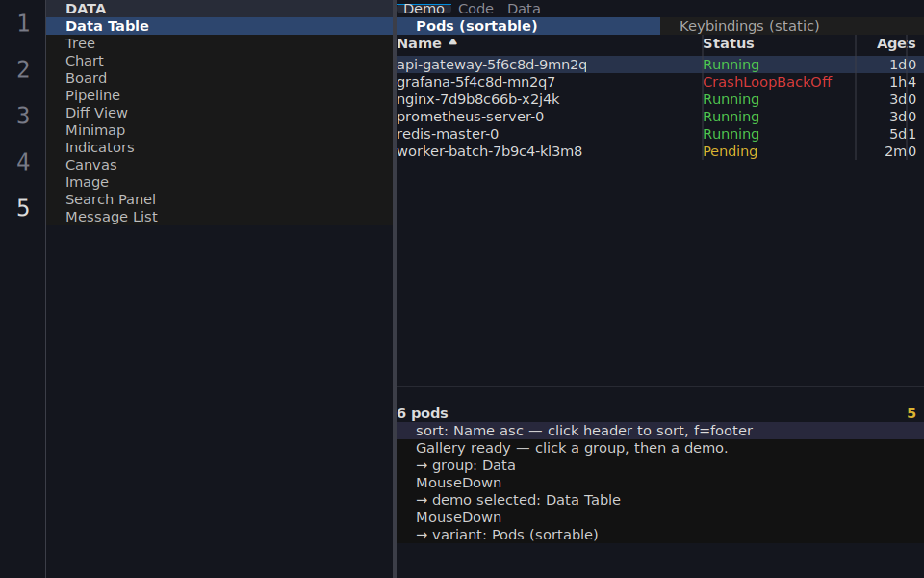Choose the Pipeline demo
This screenshot has width=924, height=578.
tap(219, 95)
